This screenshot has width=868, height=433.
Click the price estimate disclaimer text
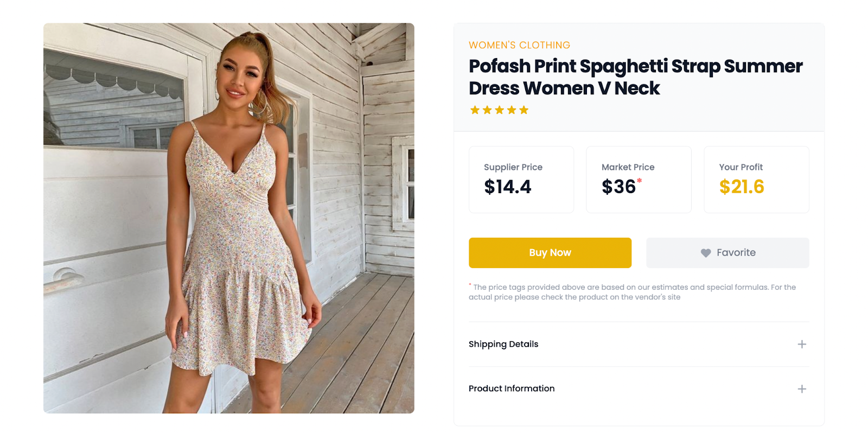pyautogui.click(x=632, y=292)
